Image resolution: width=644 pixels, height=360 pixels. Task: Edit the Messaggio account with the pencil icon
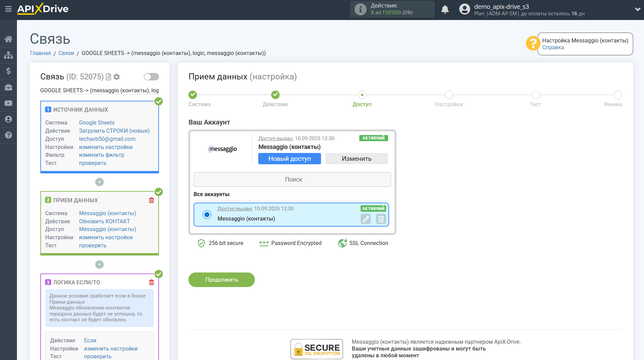(366, 219)
